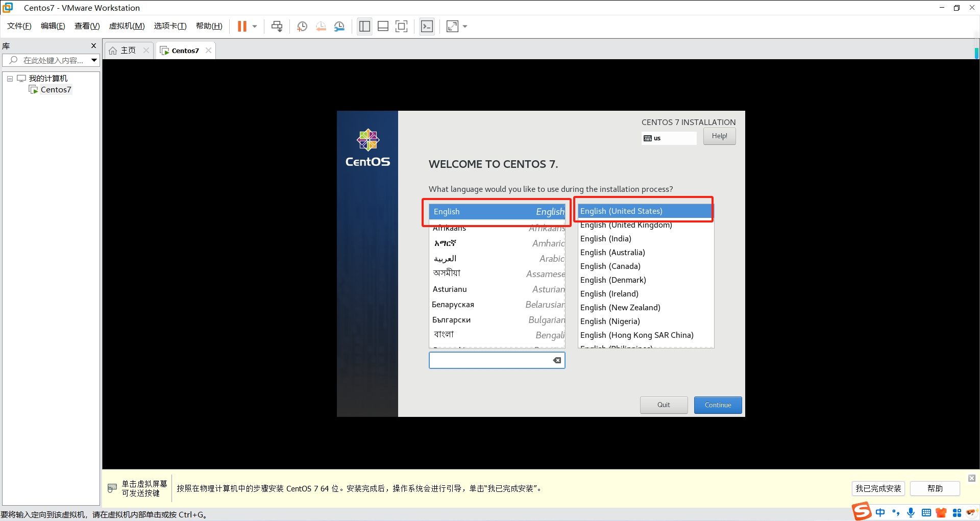Expand the library search filter dropdown
The image size is (980, 521).
(94, 60)
